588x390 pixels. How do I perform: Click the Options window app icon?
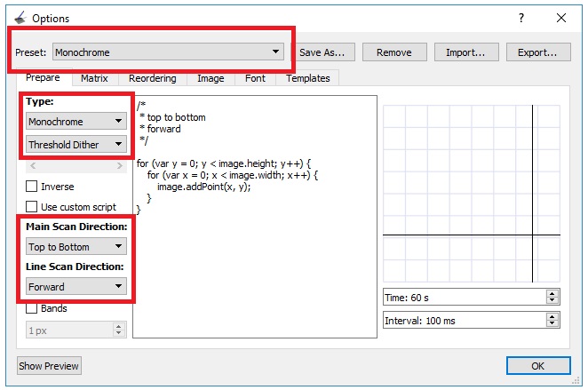tap(20, 18)
